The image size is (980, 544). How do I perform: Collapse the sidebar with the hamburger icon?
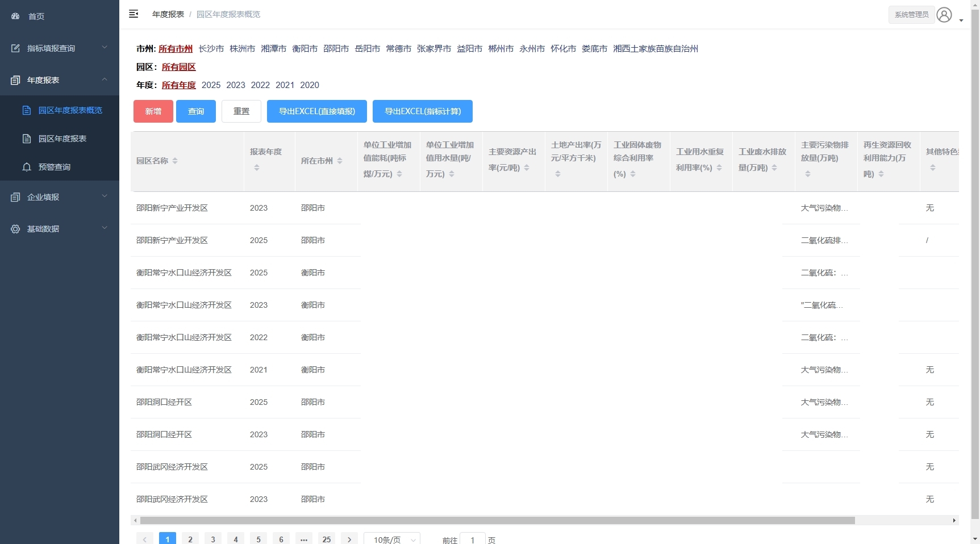click(x=134, y=14)
